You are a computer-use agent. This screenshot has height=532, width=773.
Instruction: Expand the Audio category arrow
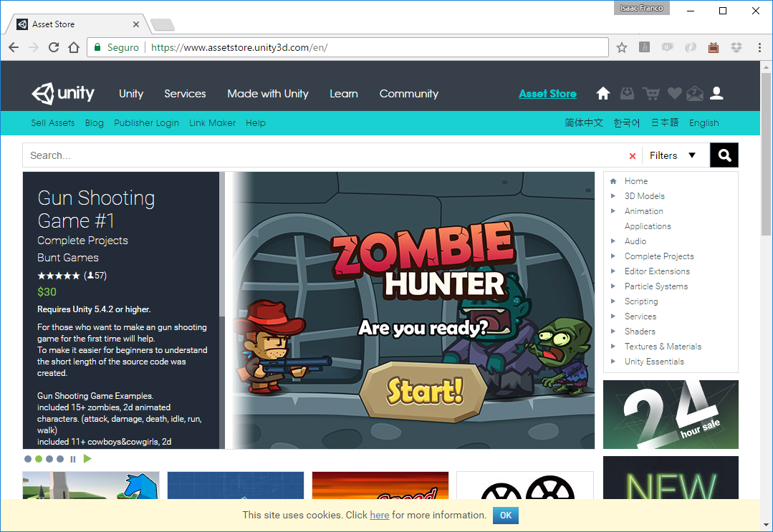(x=613, y=241)
